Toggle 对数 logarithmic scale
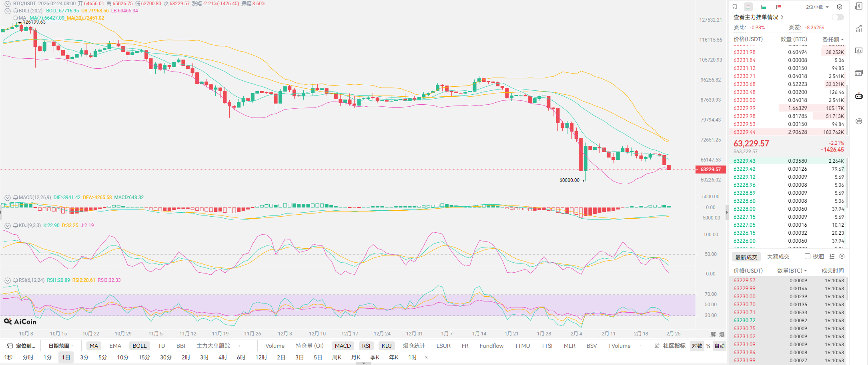 (x=697, y=346)
